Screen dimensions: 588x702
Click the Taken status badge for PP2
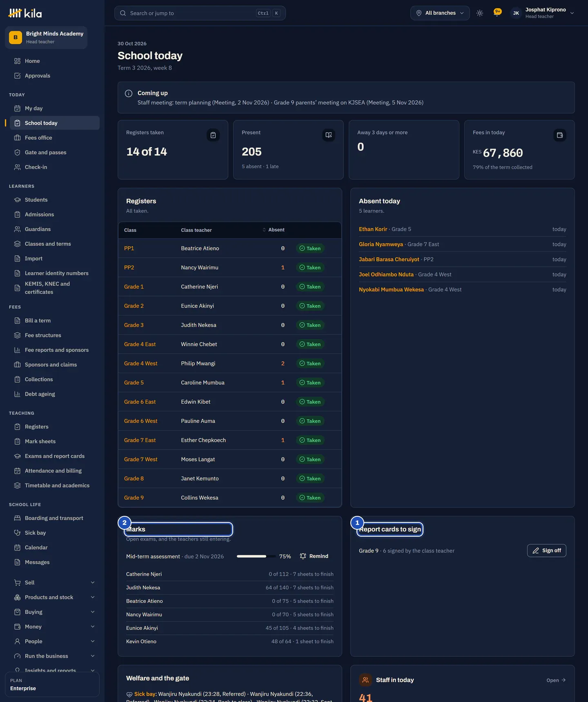(310, 268)
